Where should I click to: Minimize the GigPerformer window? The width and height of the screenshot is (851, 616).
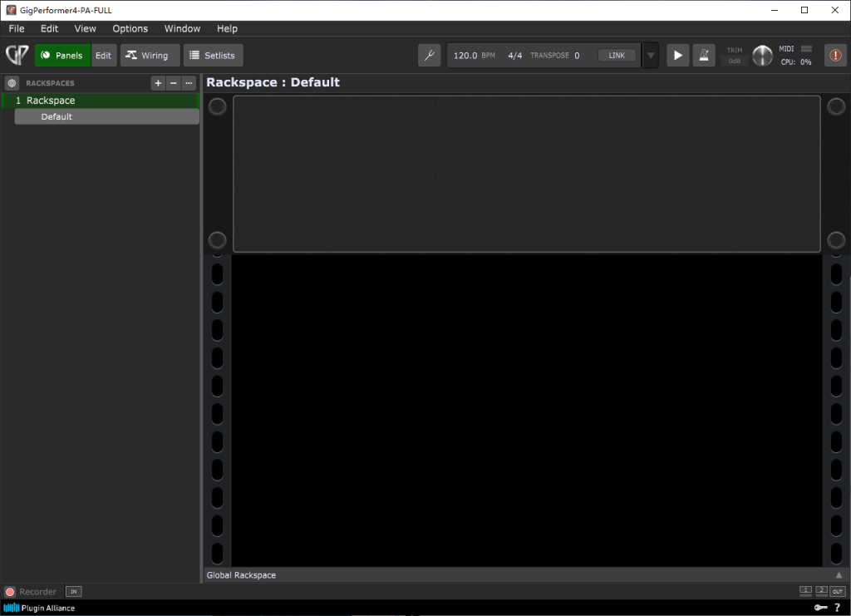click(x=775, y=10)
